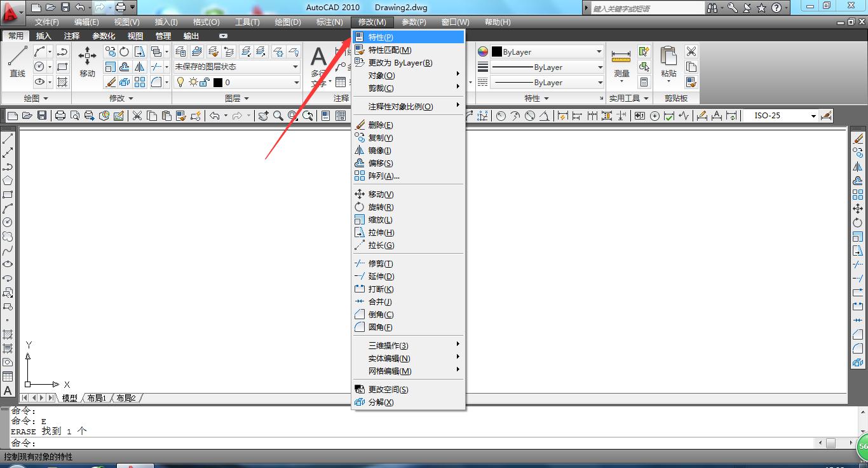Open the ISO-25 dimension style dropdown

[x=814, y=116]
